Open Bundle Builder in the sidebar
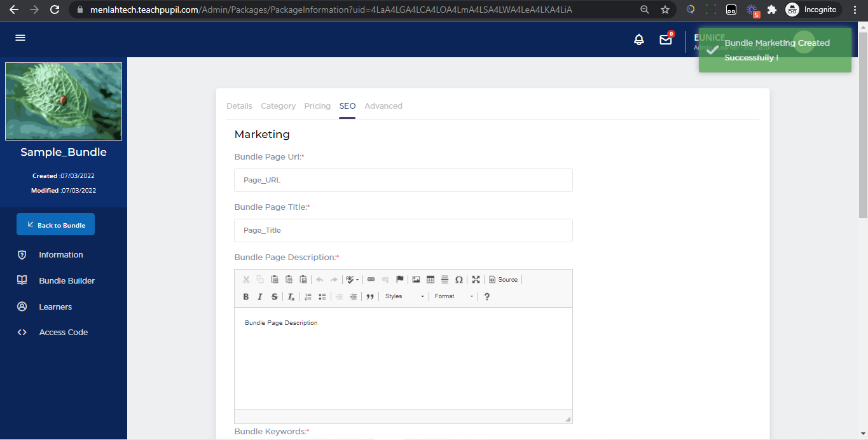This screenshot has height=440, width=868. pyautogui.click(x=66, y=280)
